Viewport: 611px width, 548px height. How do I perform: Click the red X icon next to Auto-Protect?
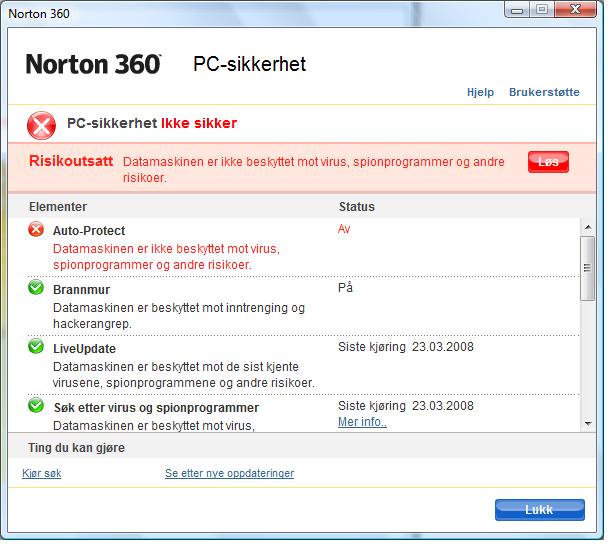pyautogui.click(x=36, y=229)
